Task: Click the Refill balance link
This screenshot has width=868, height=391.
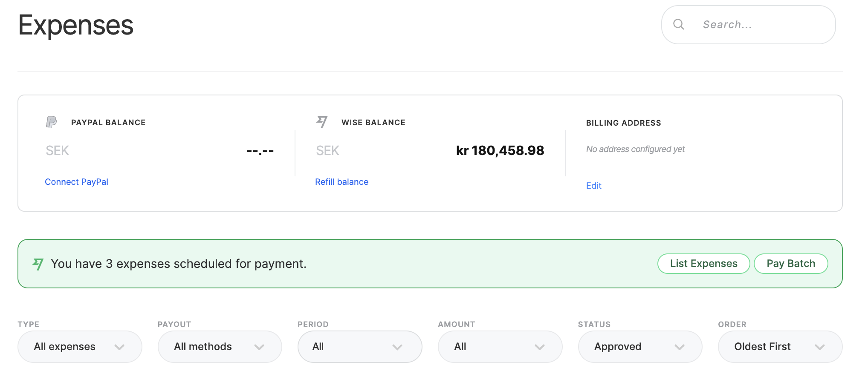Action: click(x=341, y=182)
